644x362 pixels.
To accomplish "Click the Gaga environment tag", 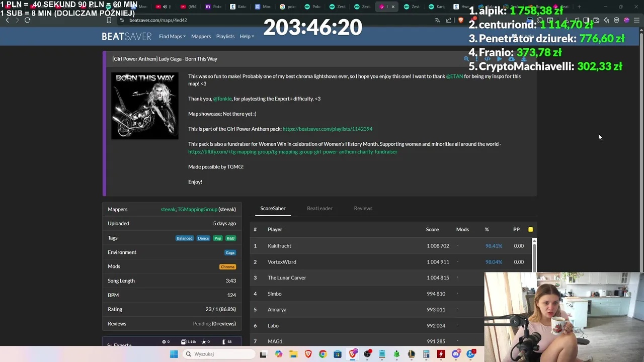I will (x=230, y=252).
